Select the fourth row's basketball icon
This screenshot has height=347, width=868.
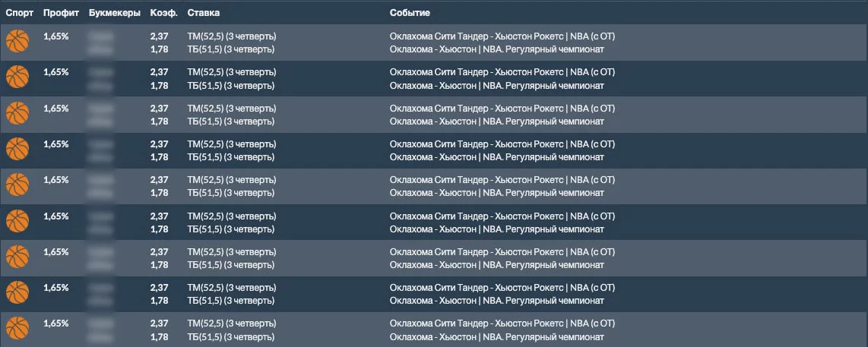[17, 150]
